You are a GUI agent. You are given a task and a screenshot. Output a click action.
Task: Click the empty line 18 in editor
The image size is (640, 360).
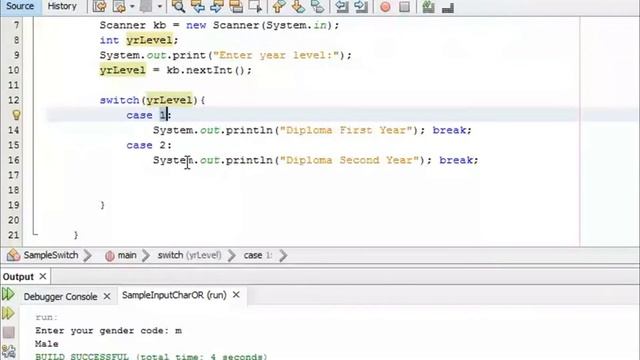[302, 190]
